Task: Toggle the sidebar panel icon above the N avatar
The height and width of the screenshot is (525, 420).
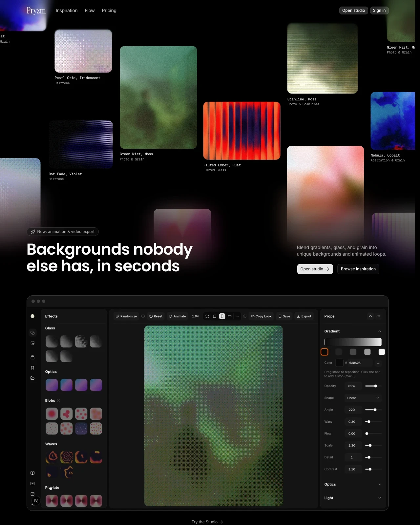Action: (32, 494)
